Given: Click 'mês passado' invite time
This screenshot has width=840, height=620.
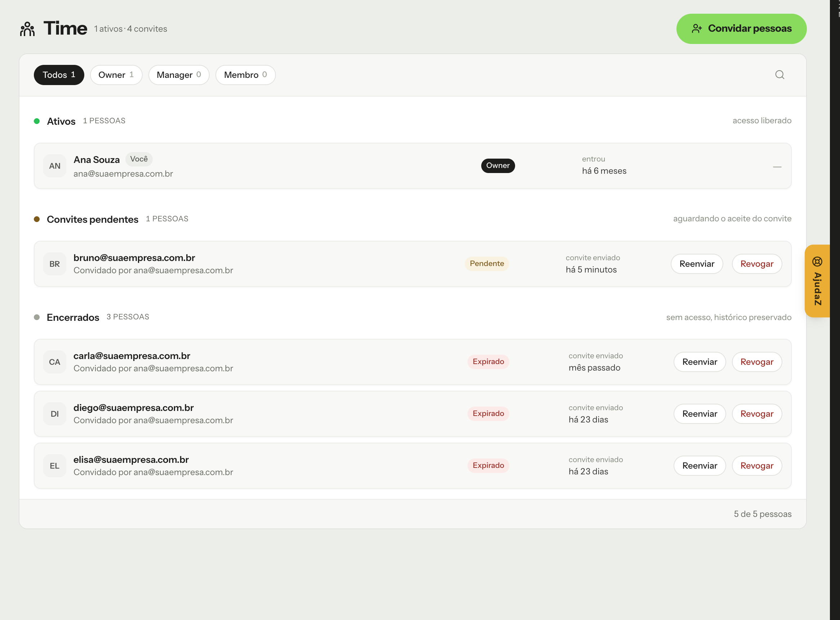Looking at the screenshot, I should [x=594, y=368].
